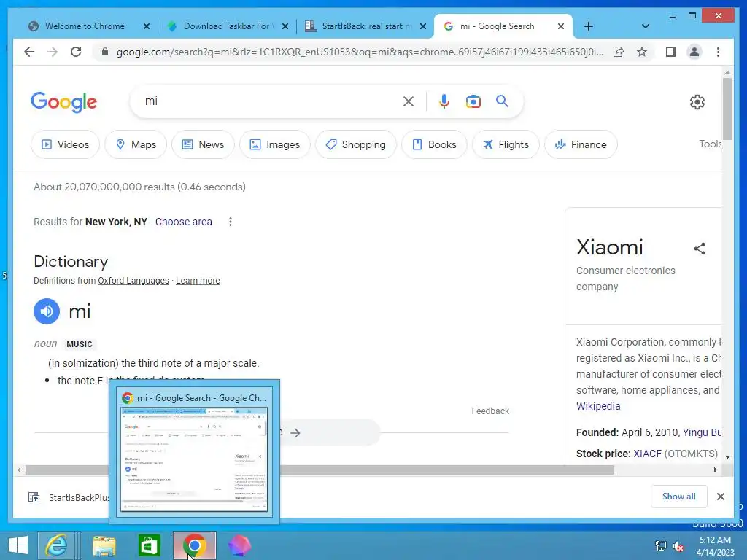Close the Welcome to Chrome tab

pos(147,26)
